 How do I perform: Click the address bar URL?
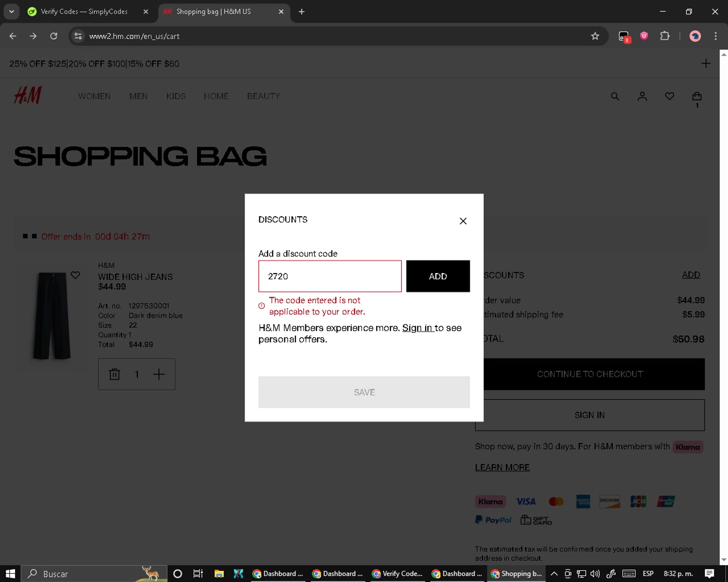(x=134, y=36)
